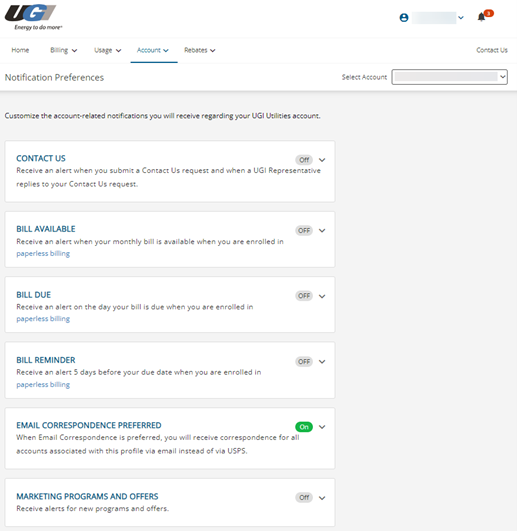Open the Select Account dropdown

[449, 77]
